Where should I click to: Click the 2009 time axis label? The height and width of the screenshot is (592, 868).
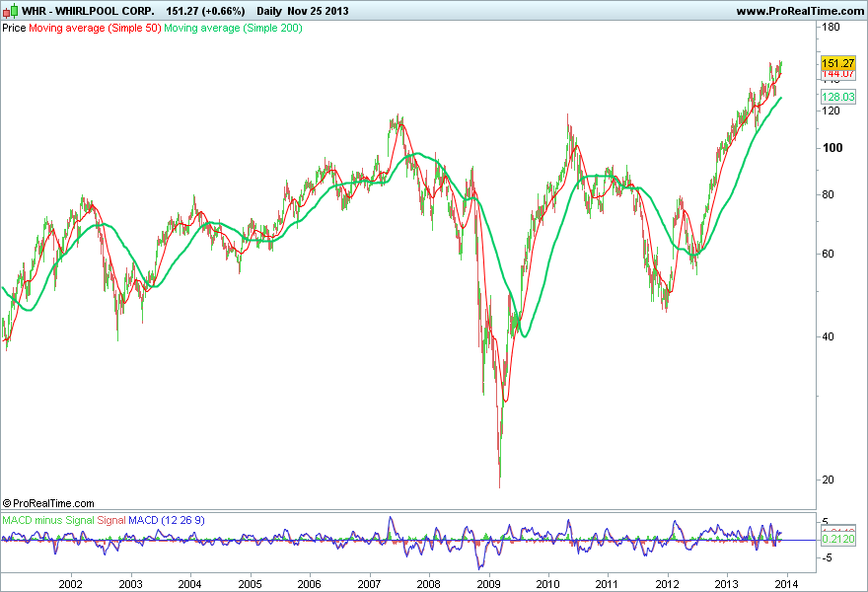[x=489, y=584]
